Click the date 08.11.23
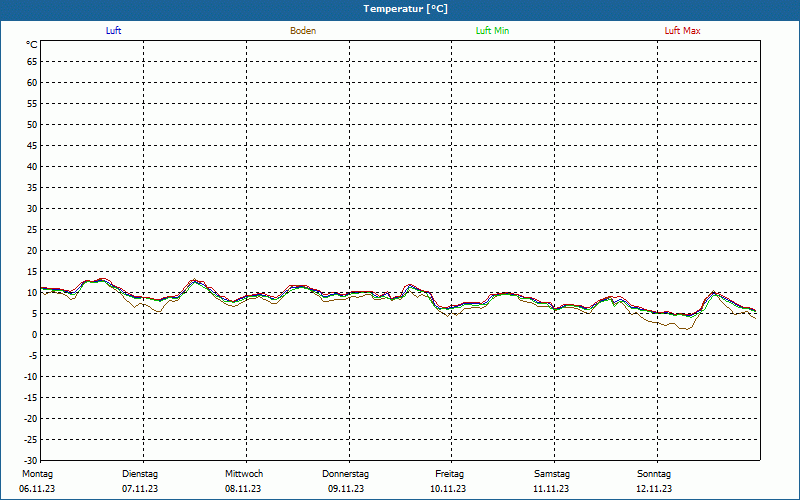Image resolution: width=800 pixels, height=500 pixels. pos(243,489)
